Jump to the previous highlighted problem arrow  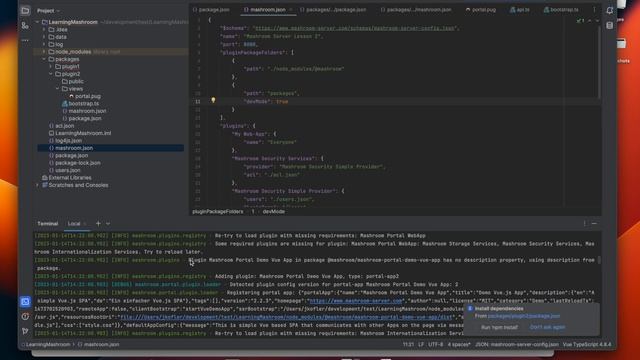click(589, 20)
